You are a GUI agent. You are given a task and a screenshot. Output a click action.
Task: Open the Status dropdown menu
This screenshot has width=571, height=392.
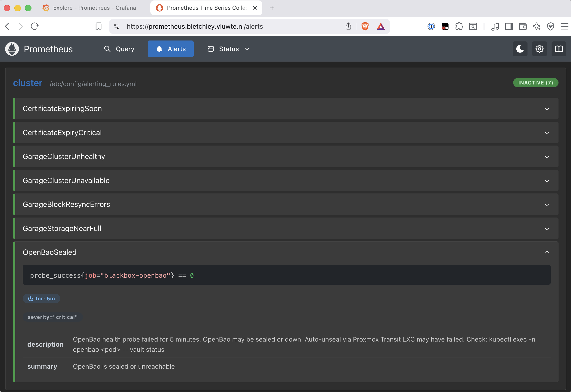coord(229,49)
